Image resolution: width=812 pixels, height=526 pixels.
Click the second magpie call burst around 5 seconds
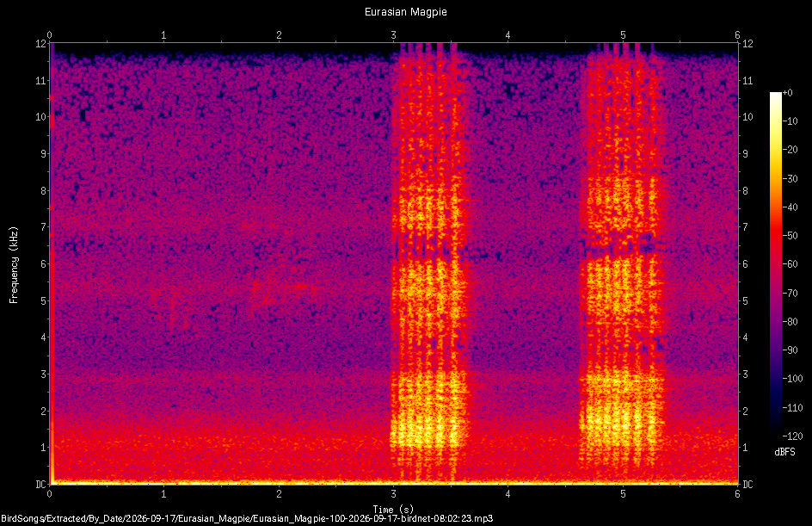621,264
